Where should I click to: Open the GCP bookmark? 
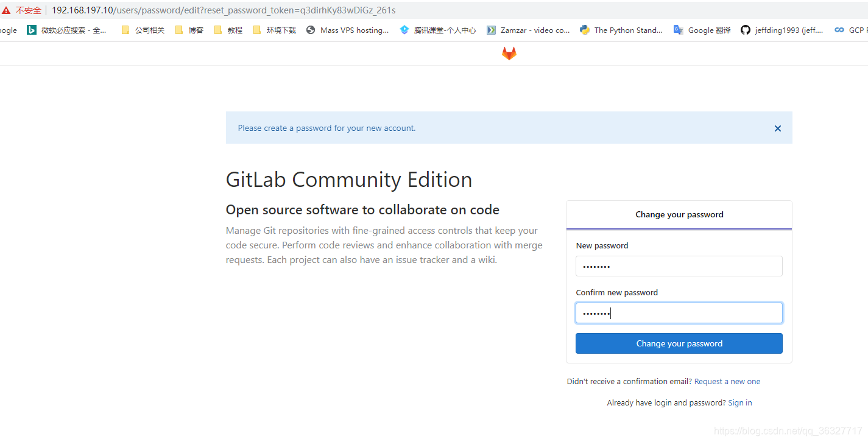851,30
